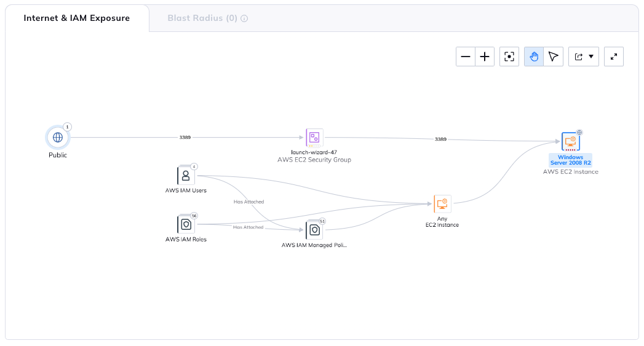This screenshot has width=644, height=346.
Task: Click the Any EC2 Instance text label
Action: (x=442, y=222)
